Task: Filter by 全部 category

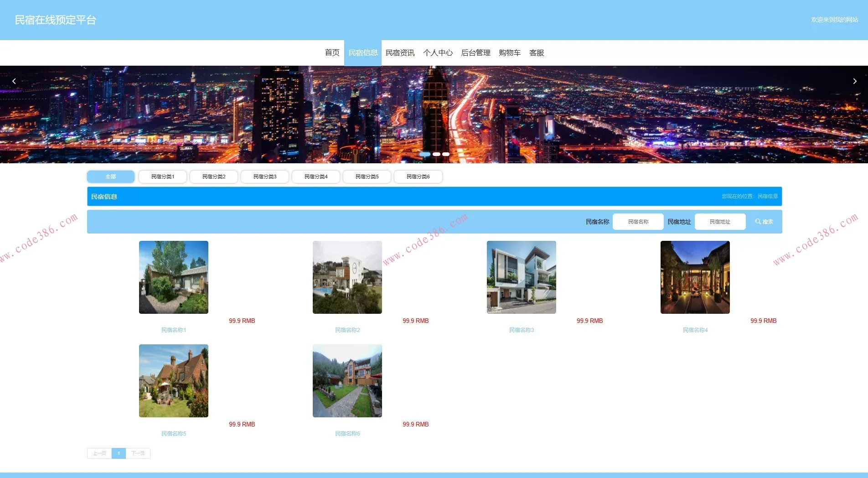Action: [111, 177]
